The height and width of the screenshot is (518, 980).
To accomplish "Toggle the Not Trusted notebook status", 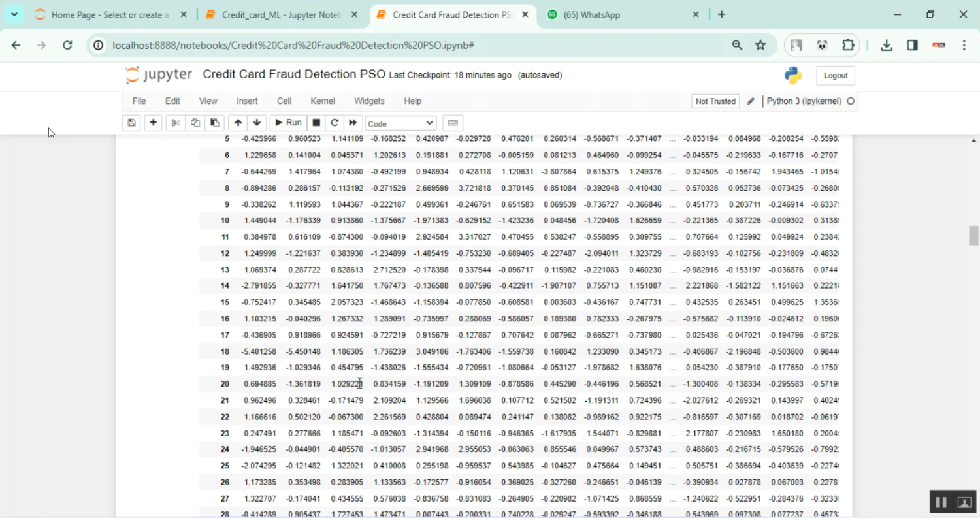I will click(715, 101).
